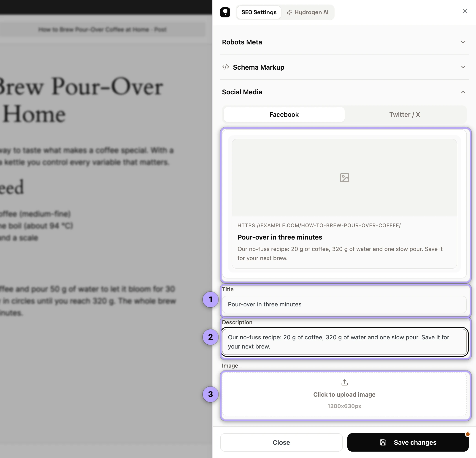Click the floppy disk save icon
Screen dimensions: 476x458
(x=383, y=442)
